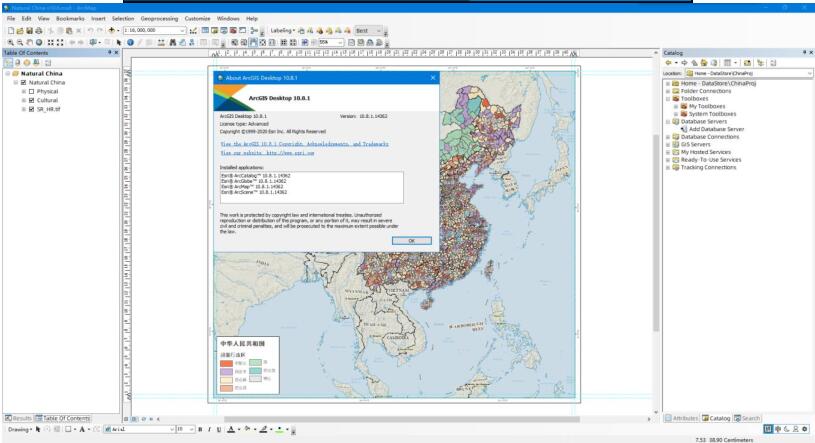The width and height of the screenshot is (815, 443).
Task: Click the Print icon on the toolbar
Action: (38, 31)
